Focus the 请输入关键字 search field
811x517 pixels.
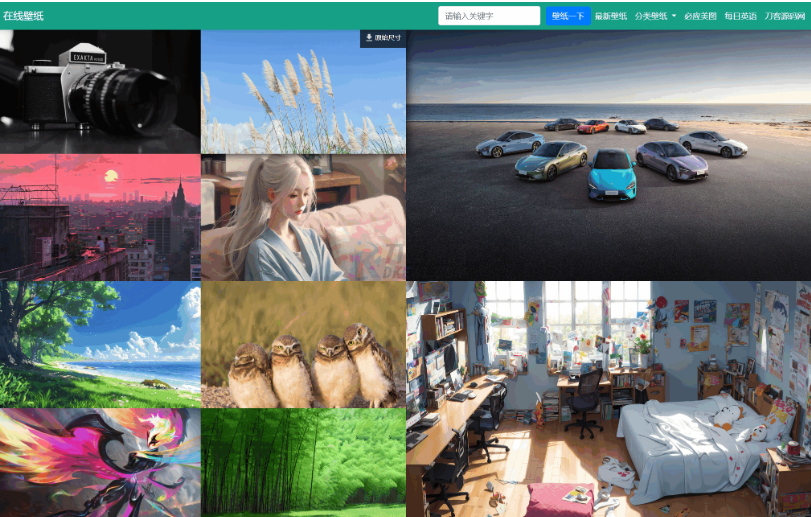pos(489,16)
